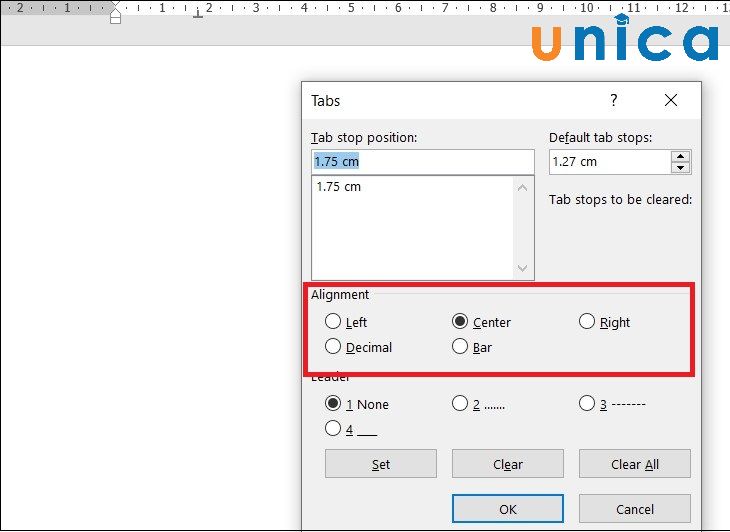Cancel the Tabs dialog

[x=635, y=509]
